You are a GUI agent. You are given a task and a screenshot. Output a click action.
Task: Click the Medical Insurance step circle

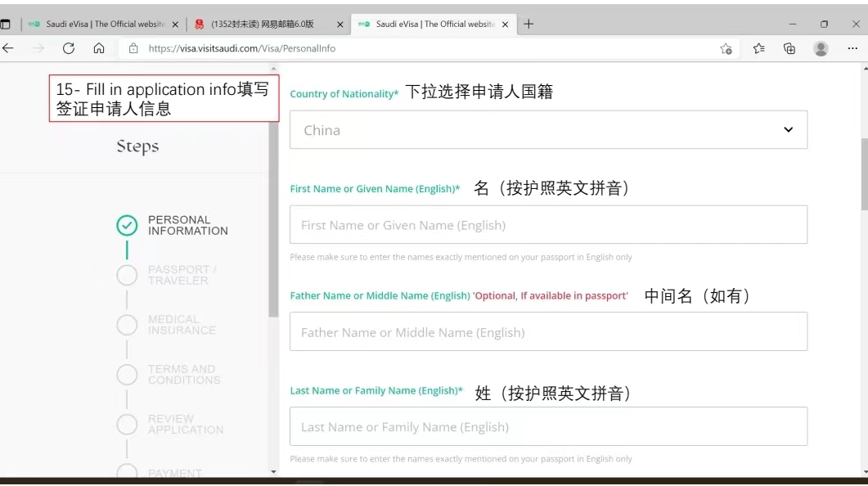pos(127,325)
